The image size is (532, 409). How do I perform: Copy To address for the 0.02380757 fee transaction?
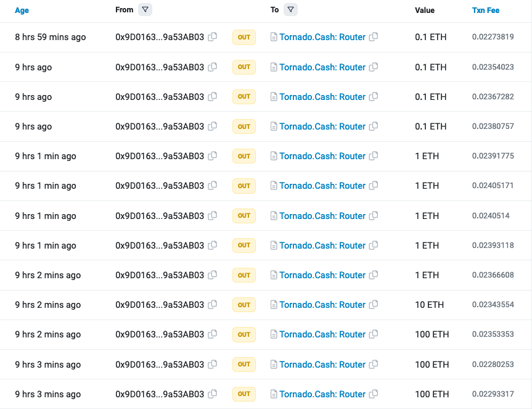click(374, 126)
